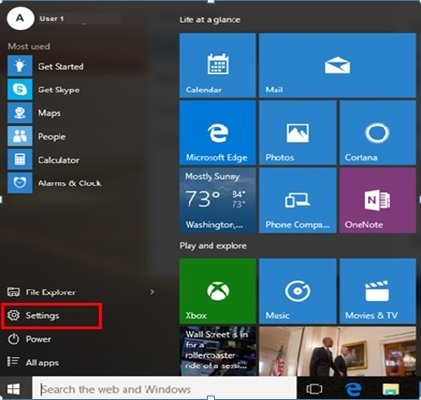
Task: Open the Mail tile
Action: pyautogui.click(x=337, y=65)
